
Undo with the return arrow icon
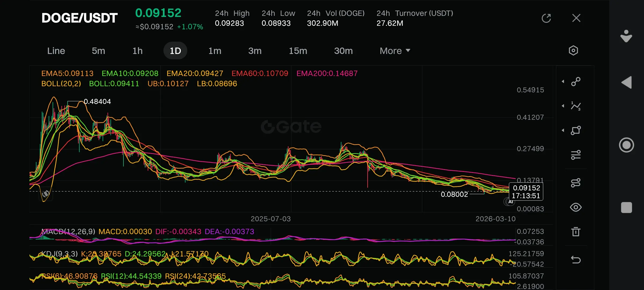(x=576, y=260)
